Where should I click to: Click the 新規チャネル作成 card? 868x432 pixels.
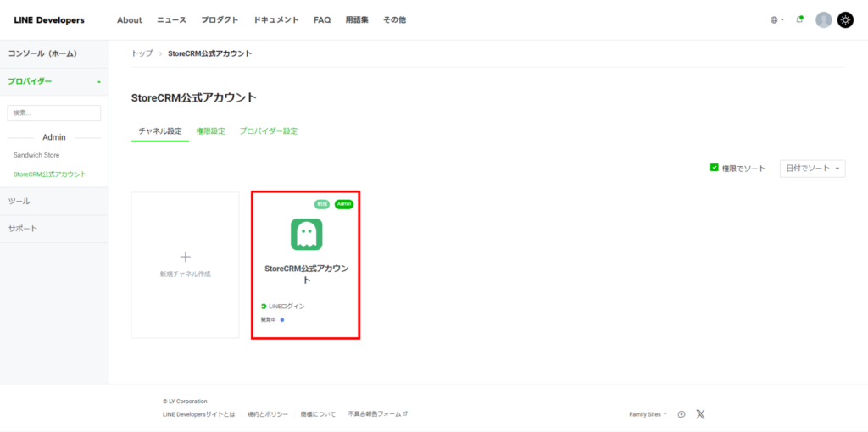coord(186,265)
